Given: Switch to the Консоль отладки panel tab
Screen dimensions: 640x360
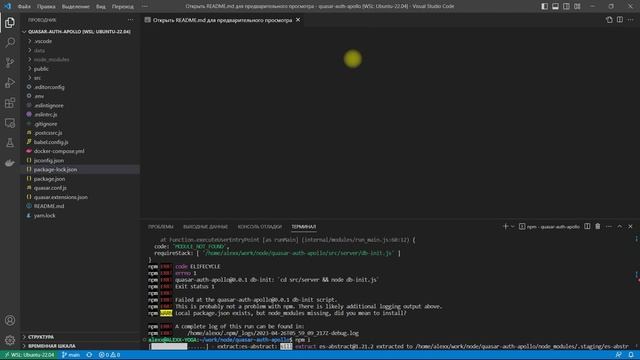Looking at the screenshot, I should point(260,227).
